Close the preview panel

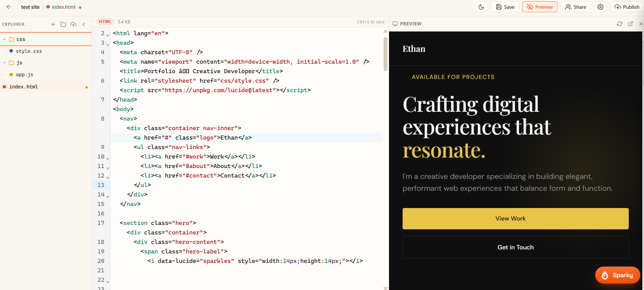[641, 24]
